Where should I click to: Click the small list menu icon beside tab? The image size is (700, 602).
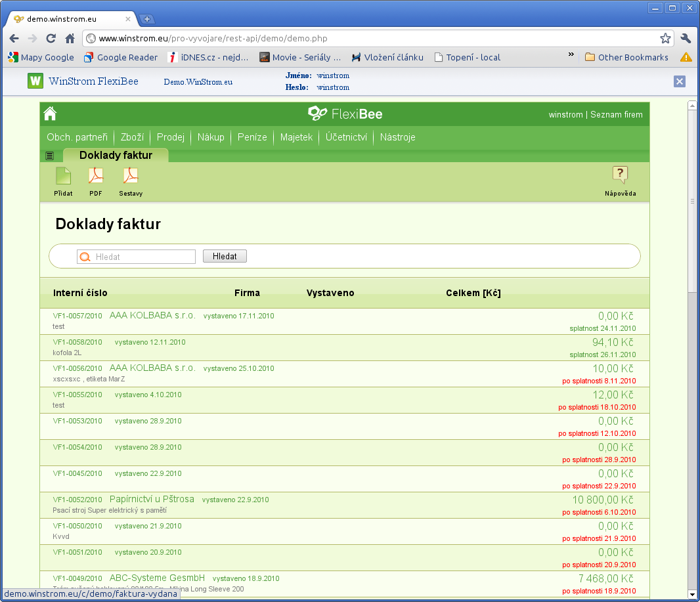click(x=50, y=156)
